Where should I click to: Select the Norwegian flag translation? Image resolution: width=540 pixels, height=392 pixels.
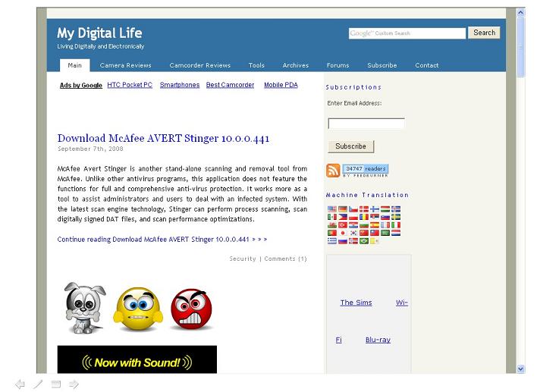(353, 241)
